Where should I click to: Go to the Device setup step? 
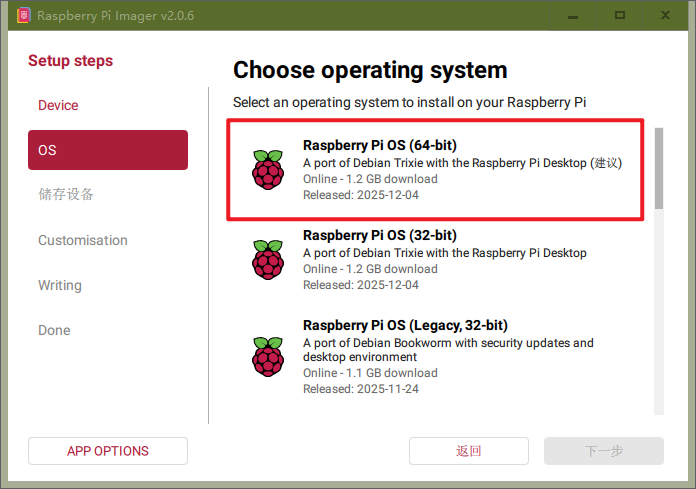[x=58, y=105]
